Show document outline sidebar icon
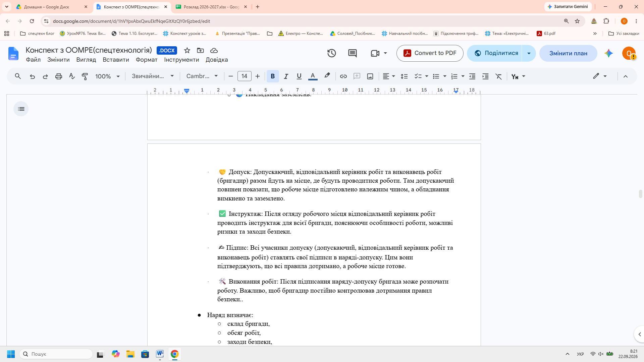Image resolution: width=644 pixels, height=362 pixels. pos(21,109)
